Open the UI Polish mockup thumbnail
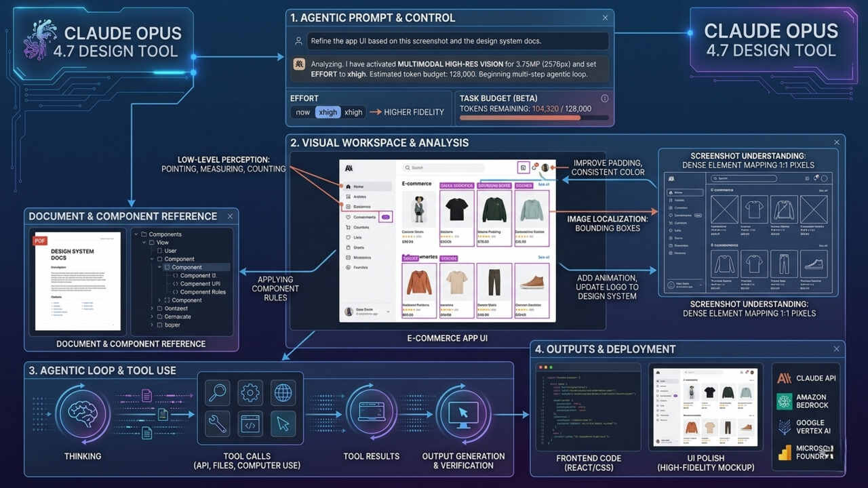Viewport: 868px width, 488px height. [x=705, y=407]
